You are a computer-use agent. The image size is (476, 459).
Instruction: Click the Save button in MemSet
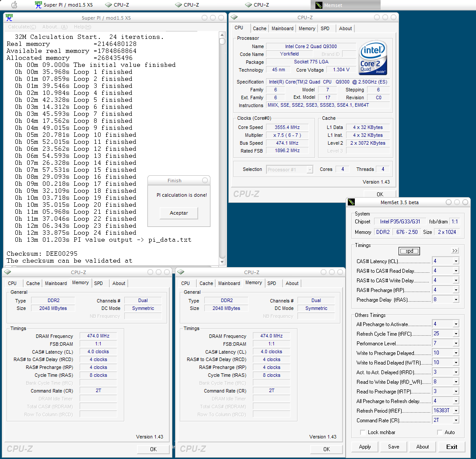pyautogui.click(x=393, y=447)
